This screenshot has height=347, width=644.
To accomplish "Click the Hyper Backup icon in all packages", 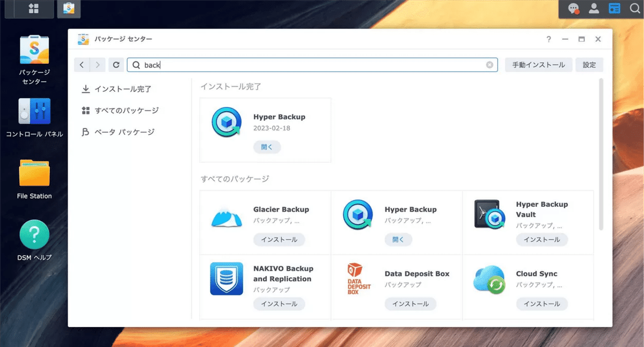I will point(358,215).
